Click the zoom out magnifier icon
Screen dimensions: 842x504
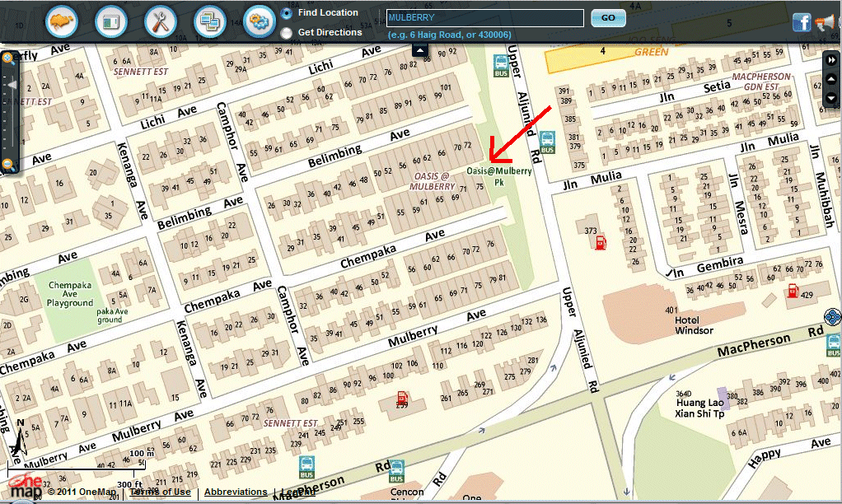point(8,165)
